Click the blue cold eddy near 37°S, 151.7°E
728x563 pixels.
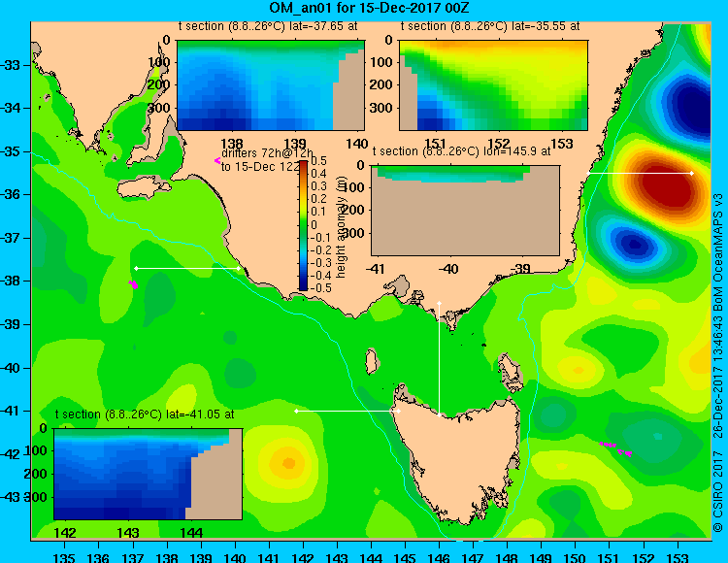[x=633, y=244]
